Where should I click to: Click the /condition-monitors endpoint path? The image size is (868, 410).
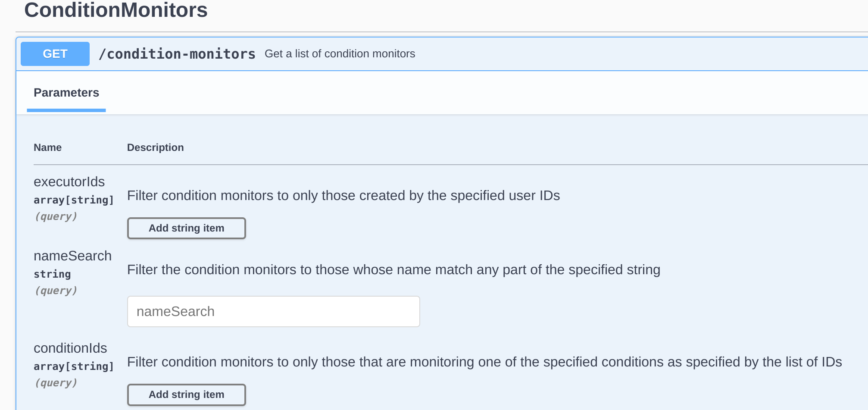[x=178, y=53]
